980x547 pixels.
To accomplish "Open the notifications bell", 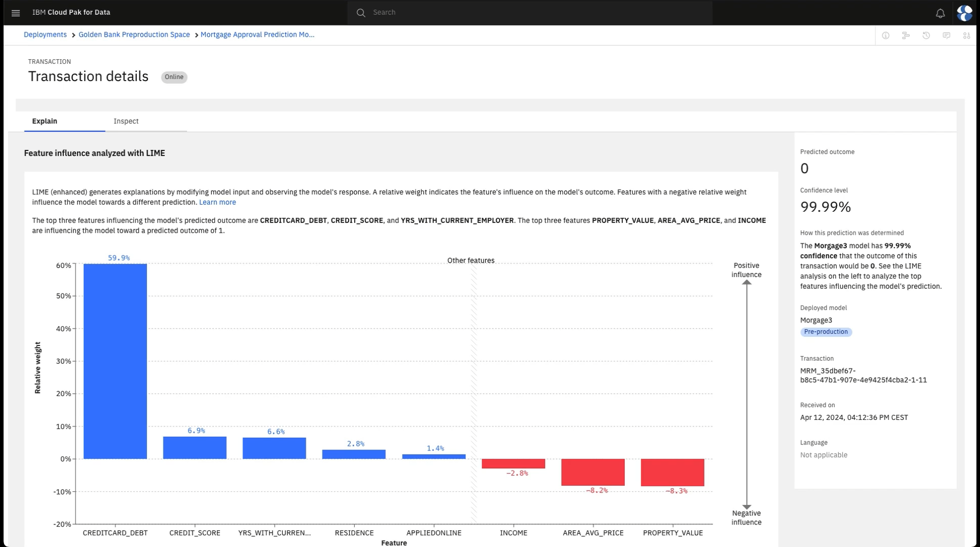I will (x=940, y=13).
